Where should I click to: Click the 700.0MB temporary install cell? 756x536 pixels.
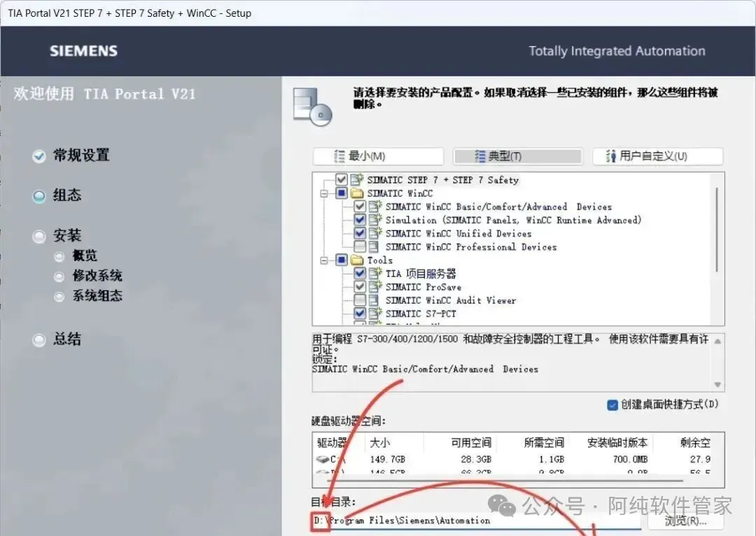click(x=630, y=459)
